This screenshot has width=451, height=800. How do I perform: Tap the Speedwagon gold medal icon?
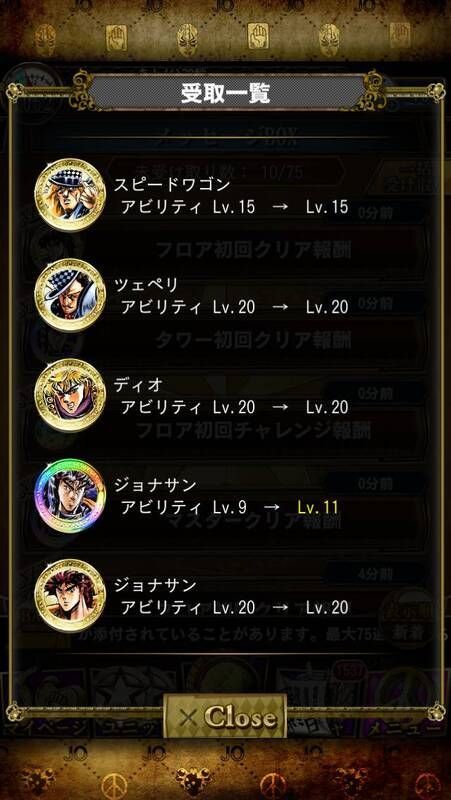70,195
